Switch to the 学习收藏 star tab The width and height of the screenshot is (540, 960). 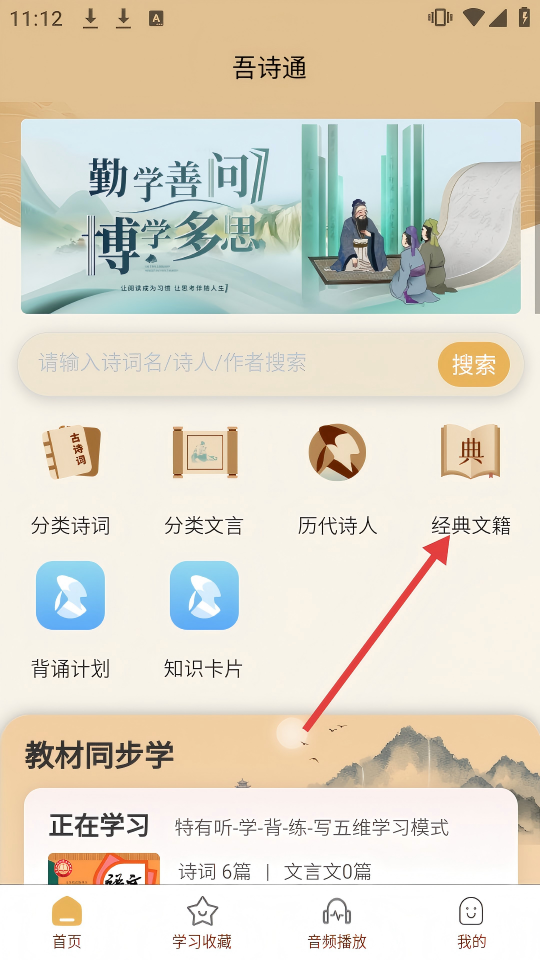tap(202, 922)
